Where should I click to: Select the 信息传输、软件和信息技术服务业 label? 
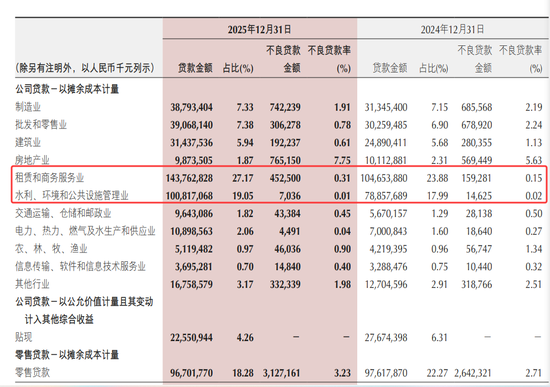80,266
